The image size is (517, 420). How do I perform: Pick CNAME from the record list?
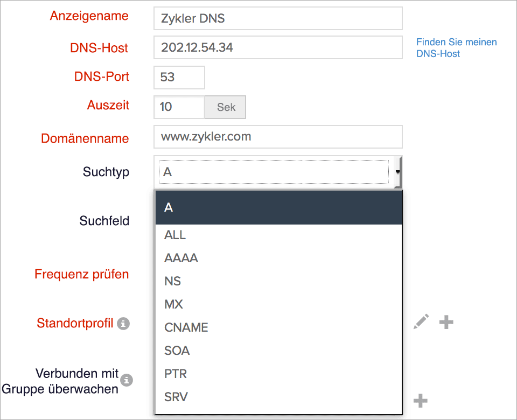tap(186, 327)
